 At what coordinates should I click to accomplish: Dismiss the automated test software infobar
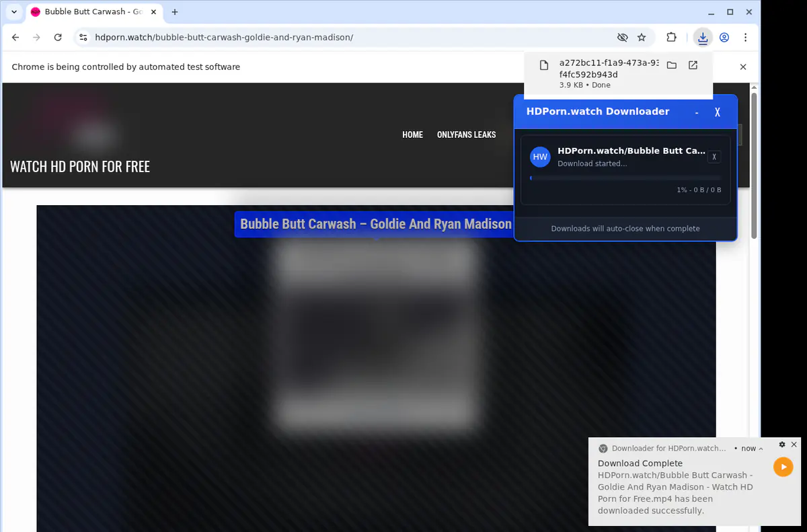(743, 67)
